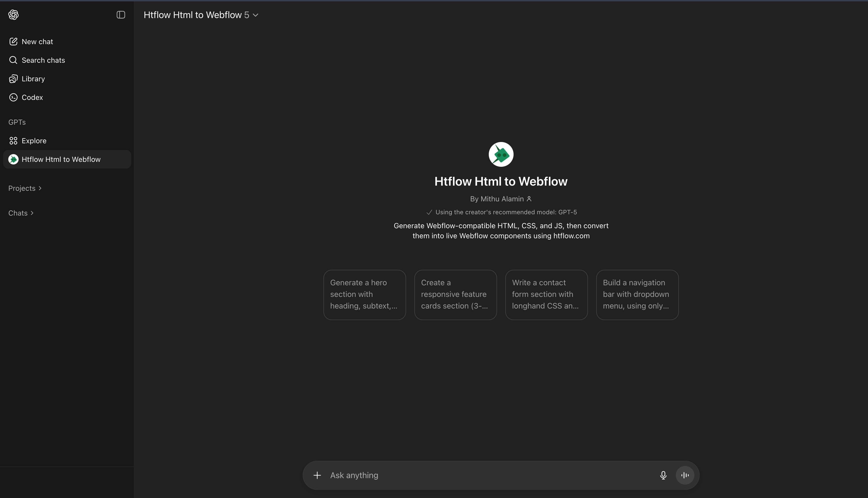Click the ChatGPT logo in the top-left corner
The image size is (868, 498).
tap(14, 15)
